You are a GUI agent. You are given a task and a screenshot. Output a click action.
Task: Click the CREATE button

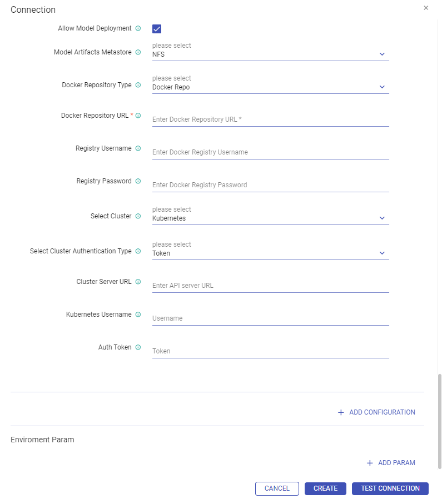(x=326, y=488)
